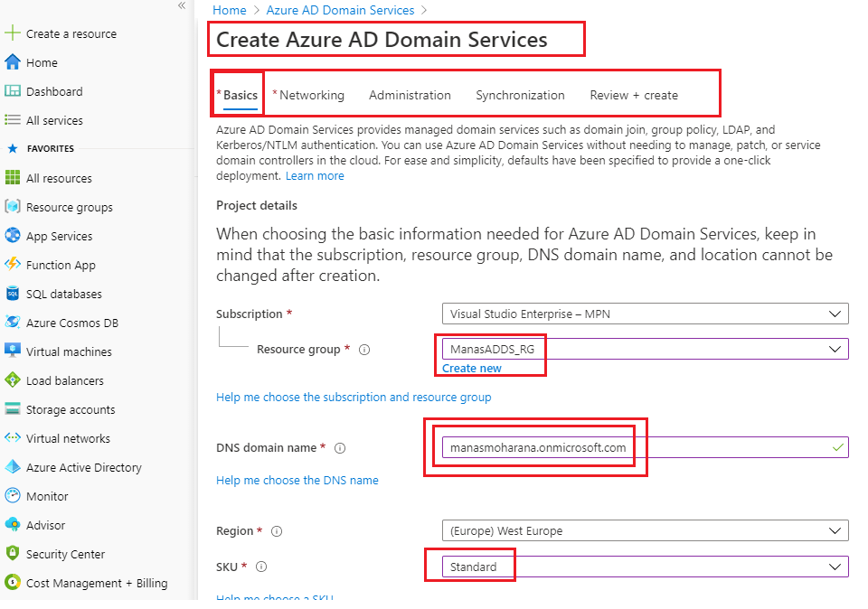Open Create a resource in sidebar
The image size is (868, 609).
click(x=71, y=33)
